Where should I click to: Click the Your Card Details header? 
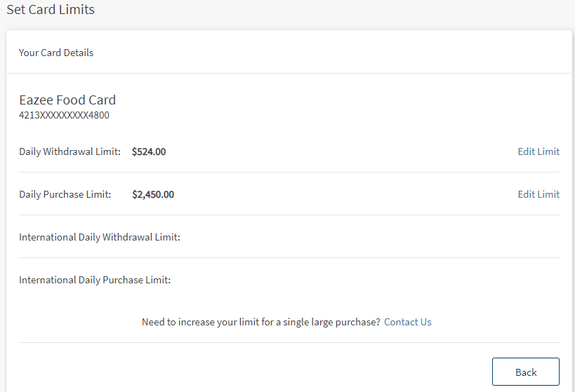pyautogui.click(x=56, y=53)
